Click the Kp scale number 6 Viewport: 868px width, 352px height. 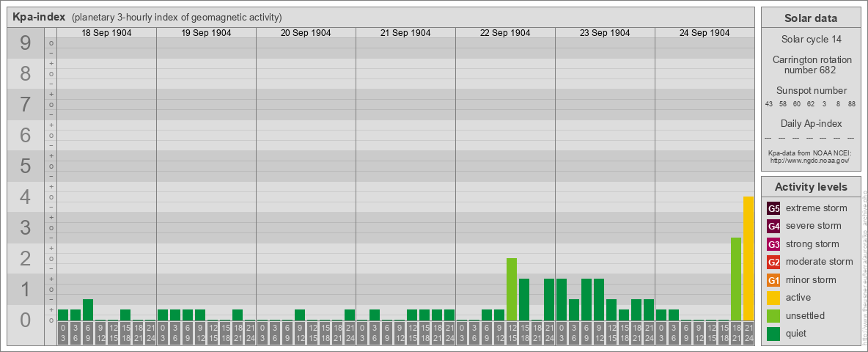tap(26, 135)
